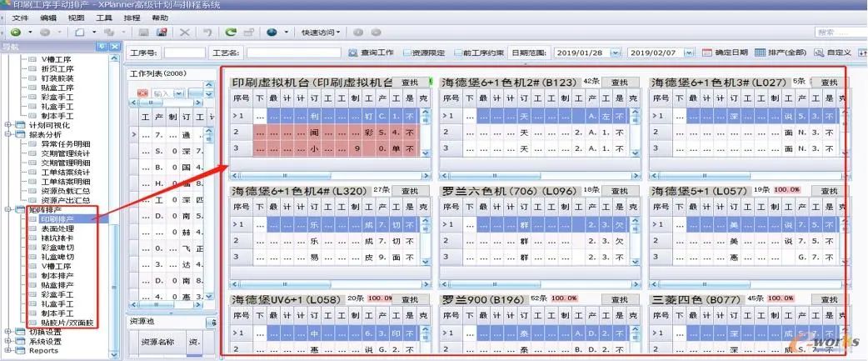
Task: Click the green back navigation icon
Action: point(15,32)
